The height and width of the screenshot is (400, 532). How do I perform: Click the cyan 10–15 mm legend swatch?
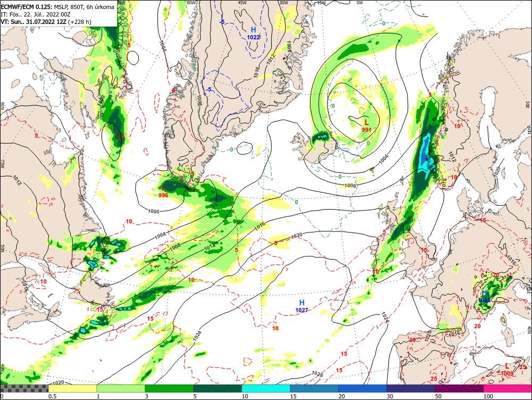click(266, 388)
